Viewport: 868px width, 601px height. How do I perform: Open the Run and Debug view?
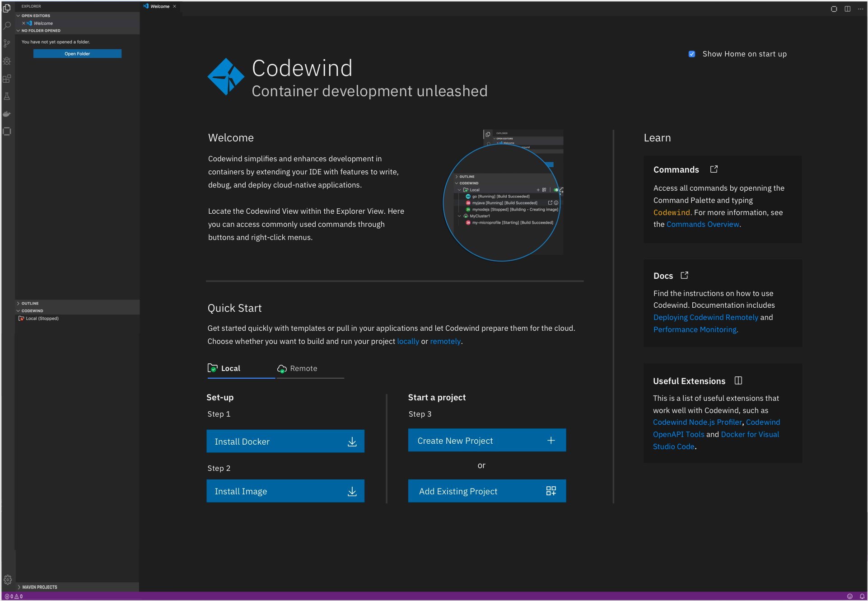pyautogui.click(x=7, y=61)
